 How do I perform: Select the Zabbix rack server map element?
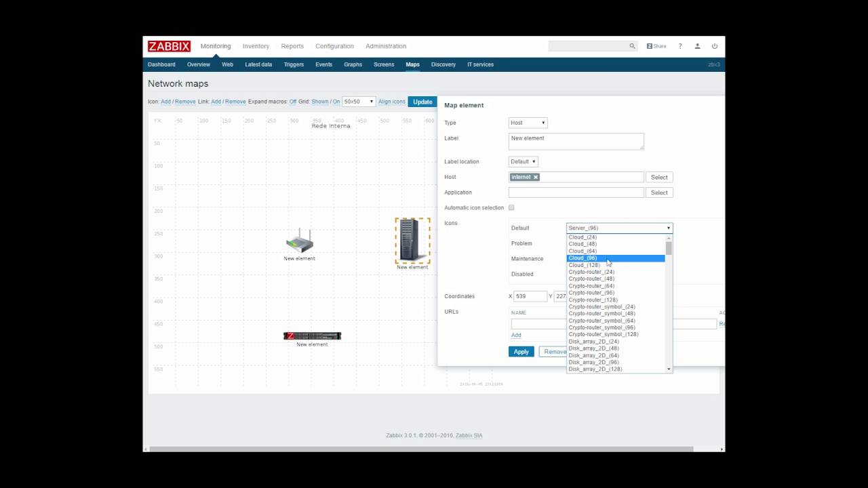[312, 335]
